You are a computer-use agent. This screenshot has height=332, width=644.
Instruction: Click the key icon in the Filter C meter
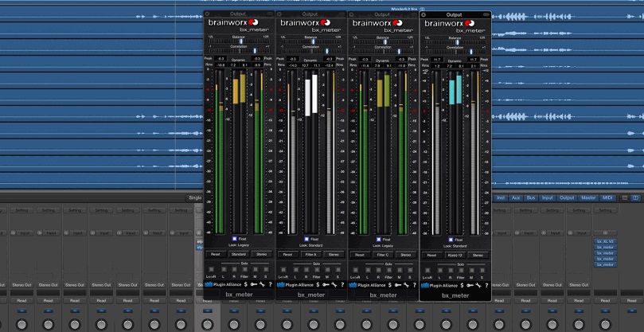396,283
